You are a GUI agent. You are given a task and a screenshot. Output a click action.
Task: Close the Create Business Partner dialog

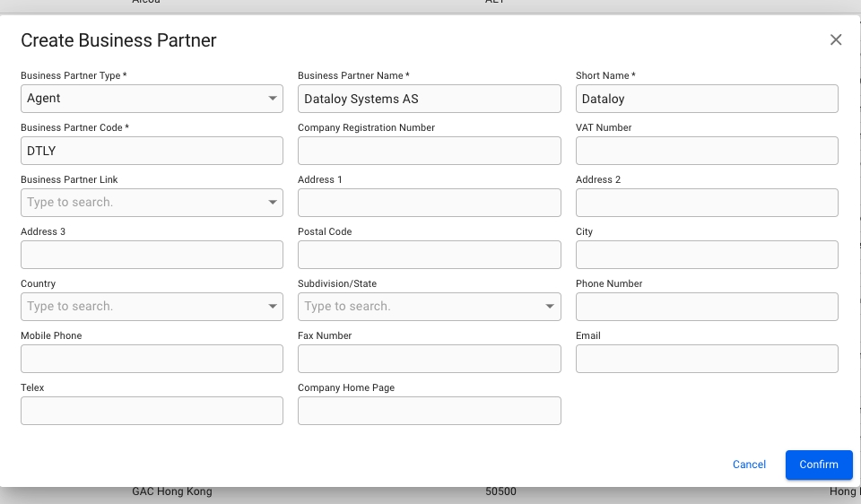pos(836,39)
